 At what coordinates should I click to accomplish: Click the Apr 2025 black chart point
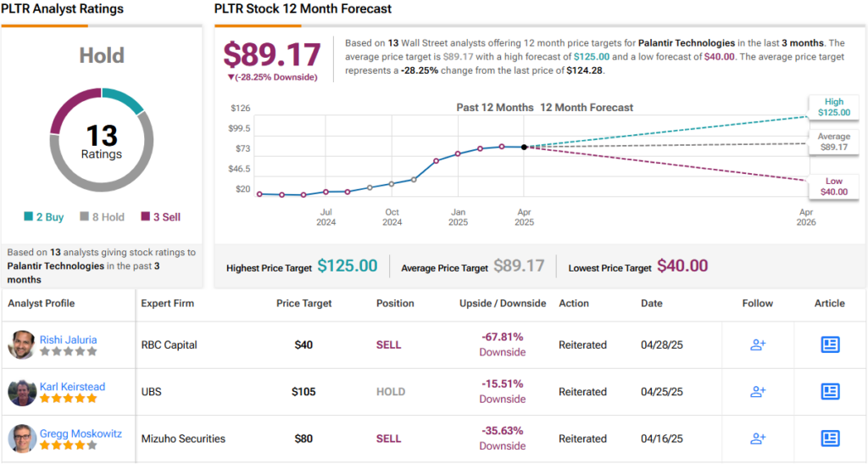click(x=524, y=148)
